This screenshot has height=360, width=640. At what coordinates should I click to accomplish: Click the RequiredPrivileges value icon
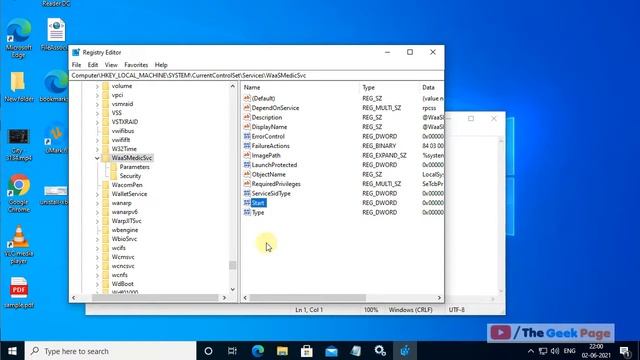pyautogui.click(x=247, y=184)
